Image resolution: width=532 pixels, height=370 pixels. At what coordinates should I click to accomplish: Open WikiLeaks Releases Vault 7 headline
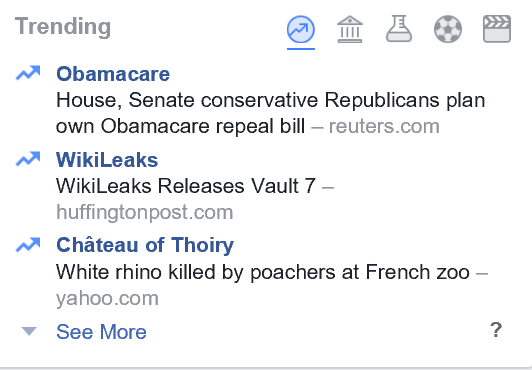pyautogui.click(x=186, y=186)
